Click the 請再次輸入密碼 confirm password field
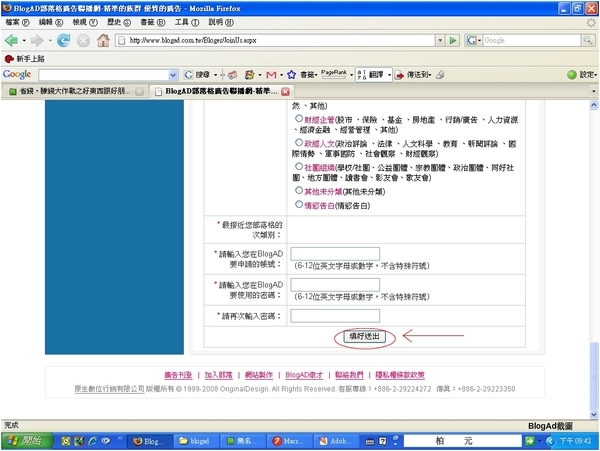The image size is (600, 451). point(335,316)
